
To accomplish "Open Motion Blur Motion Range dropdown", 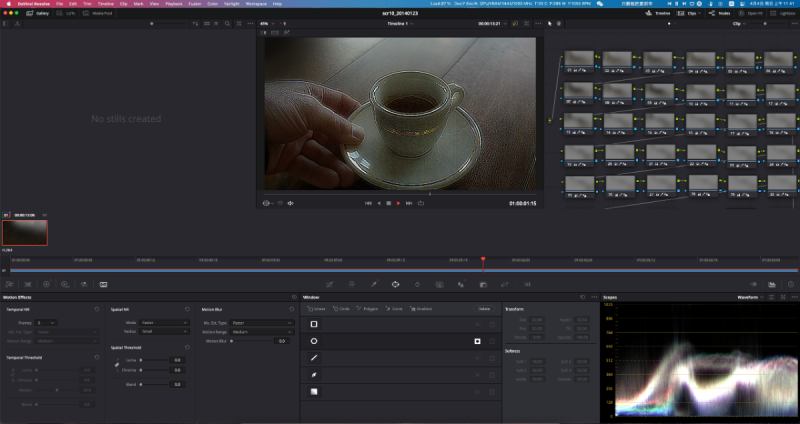I will [262, 332].
